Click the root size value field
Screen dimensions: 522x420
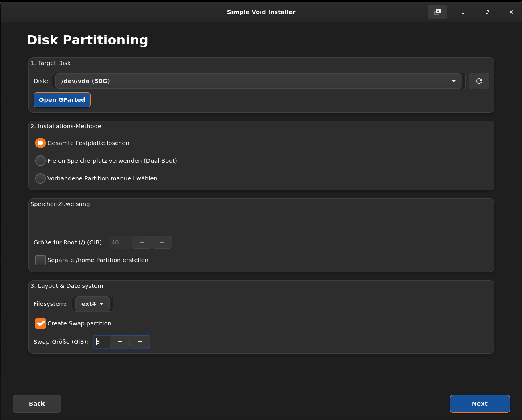pos(120,242)
